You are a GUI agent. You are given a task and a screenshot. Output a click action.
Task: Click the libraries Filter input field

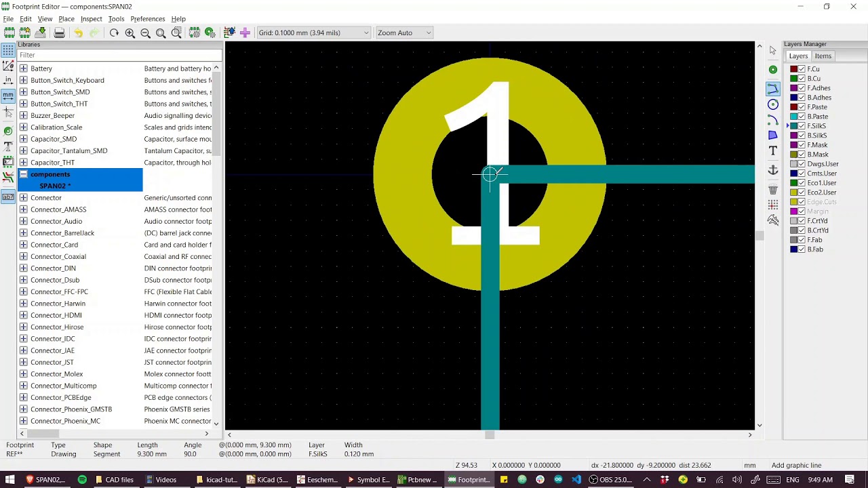(x=119, y=55)
